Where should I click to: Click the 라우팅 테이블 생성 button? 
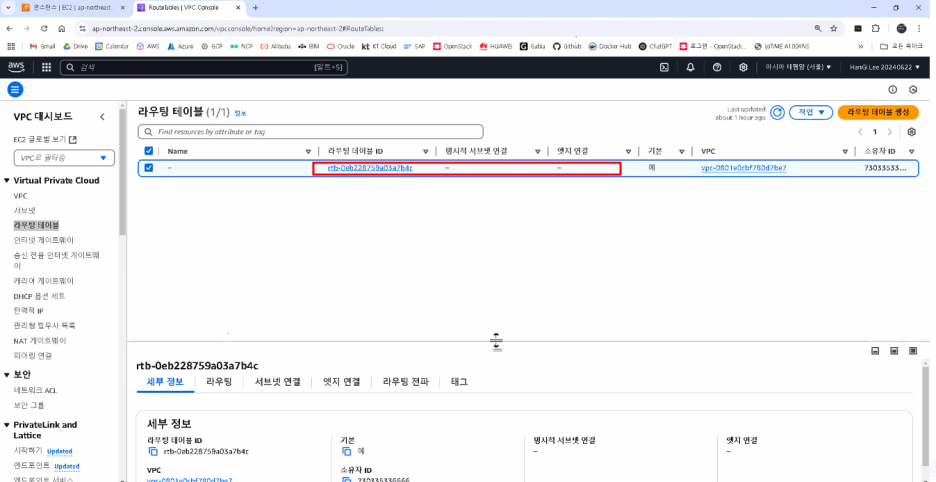(878, 112)
